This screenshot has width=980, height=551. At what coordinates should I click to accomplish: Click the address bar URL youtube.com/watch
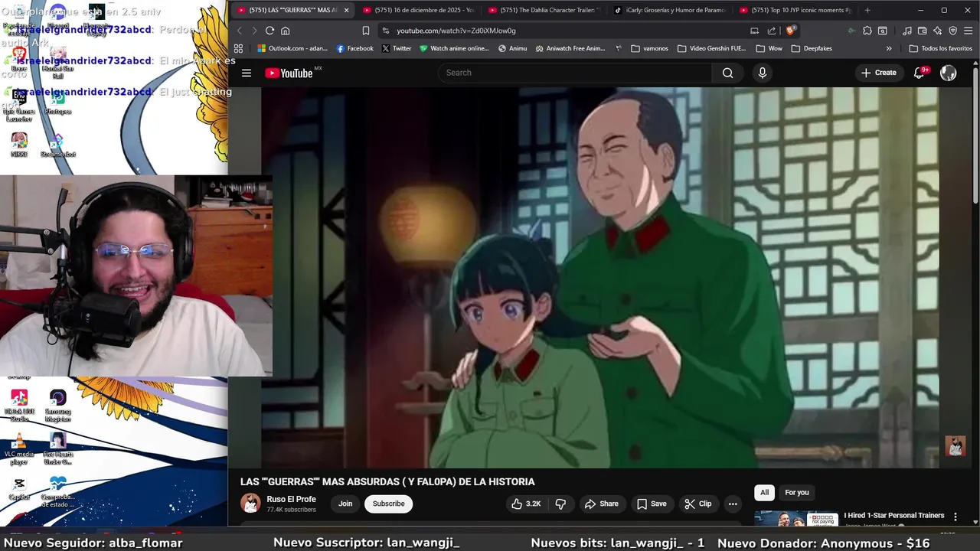point(456,31)
